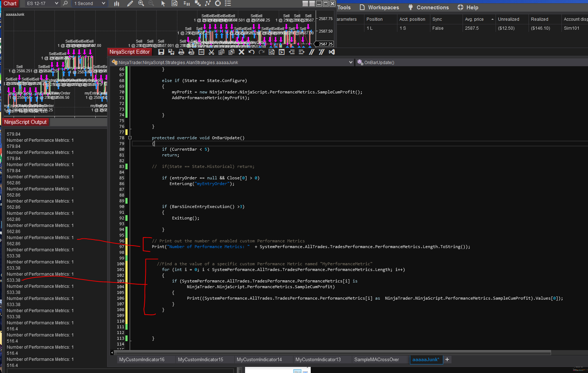
Task: Undo the last edit in the editor
Action: (252, 52)
